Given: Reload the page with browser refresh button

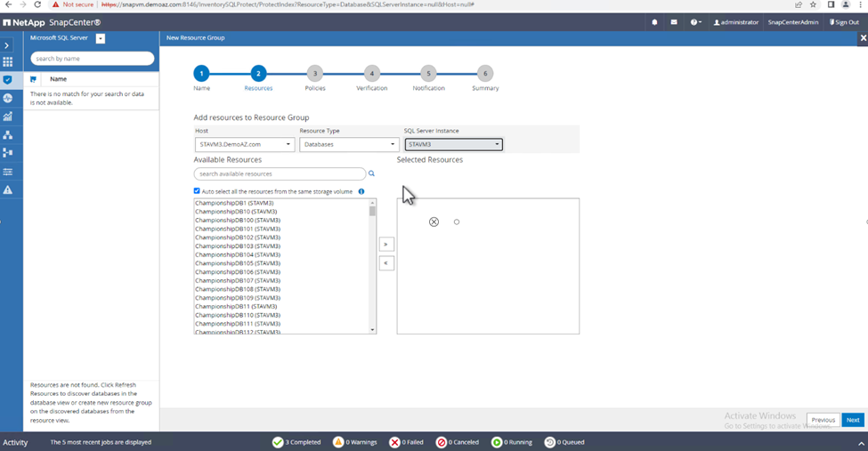Looking at the screenshot, I should tap(37, 4).
